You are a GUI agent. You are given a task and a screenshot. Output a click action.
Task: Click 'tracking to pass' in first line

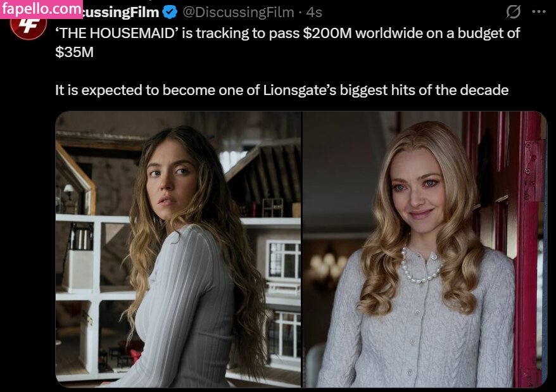[248, 33]
